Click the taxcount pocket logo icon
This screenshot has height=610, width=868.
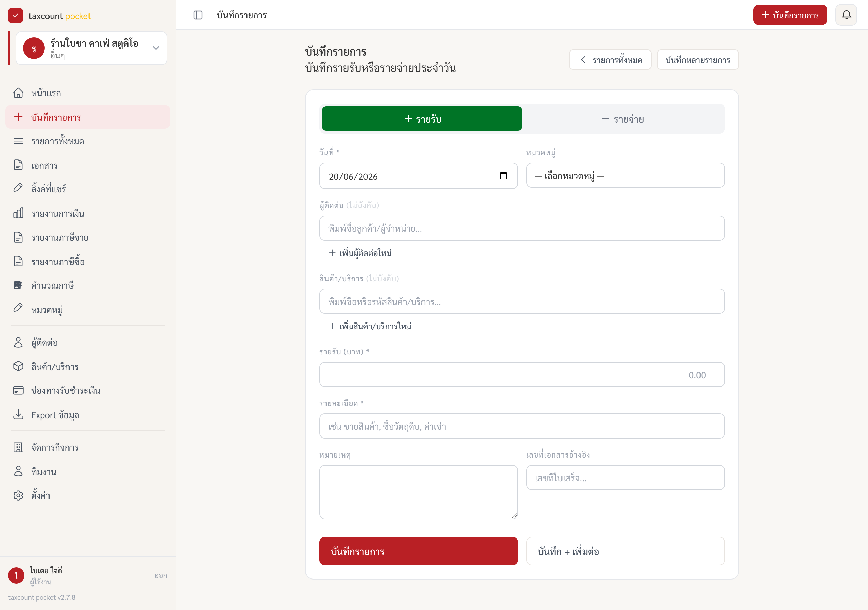[x=16, y=16]
